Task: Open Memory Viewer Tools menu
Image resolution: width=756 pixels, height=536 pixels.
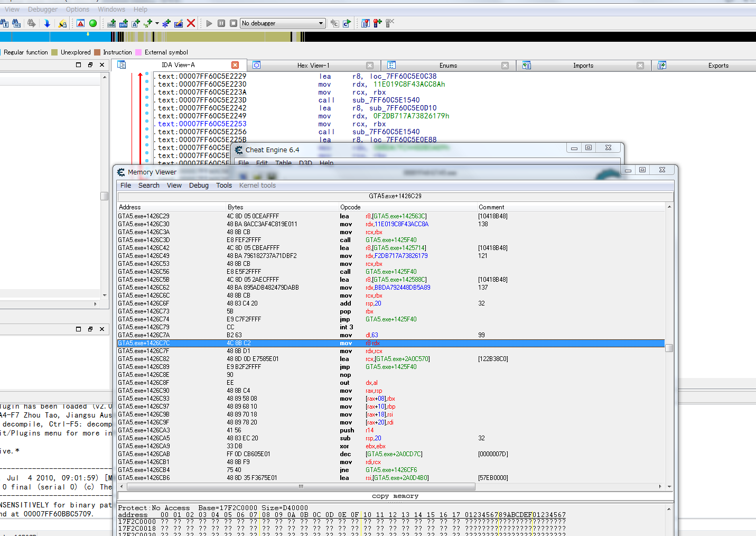Action: pyautogui.click(x=224, y=186)
